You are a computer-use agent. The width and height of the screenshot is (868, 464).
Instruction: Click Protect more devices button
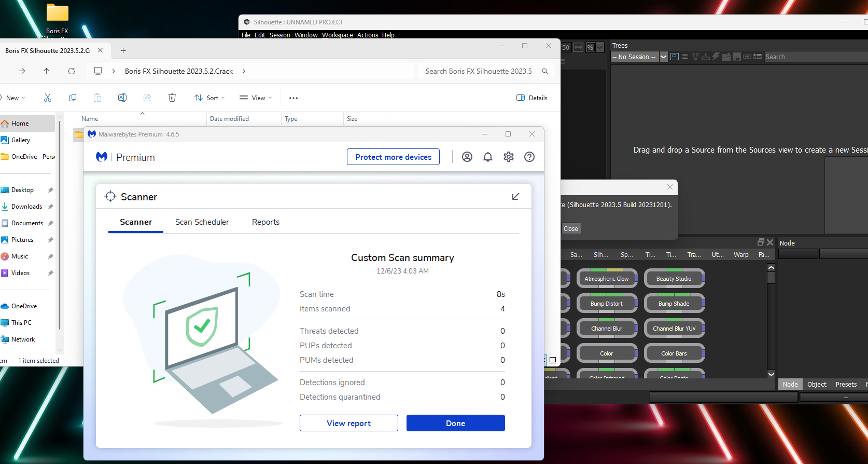click(x=393, y=157)
